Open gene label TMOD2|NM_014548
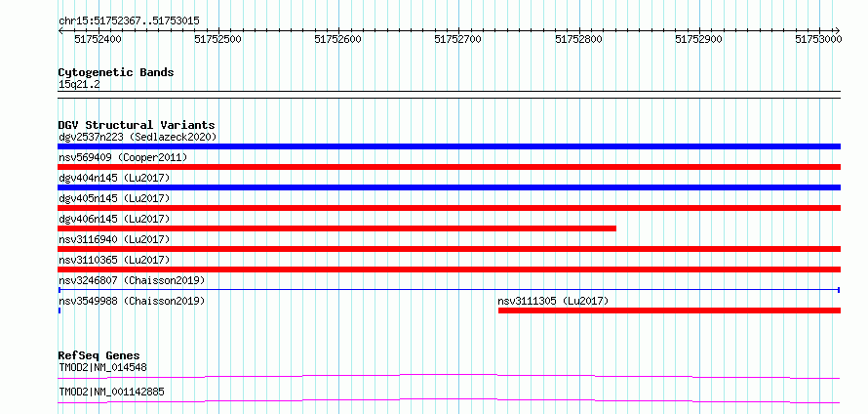868x414 pixels. [103, 367]
